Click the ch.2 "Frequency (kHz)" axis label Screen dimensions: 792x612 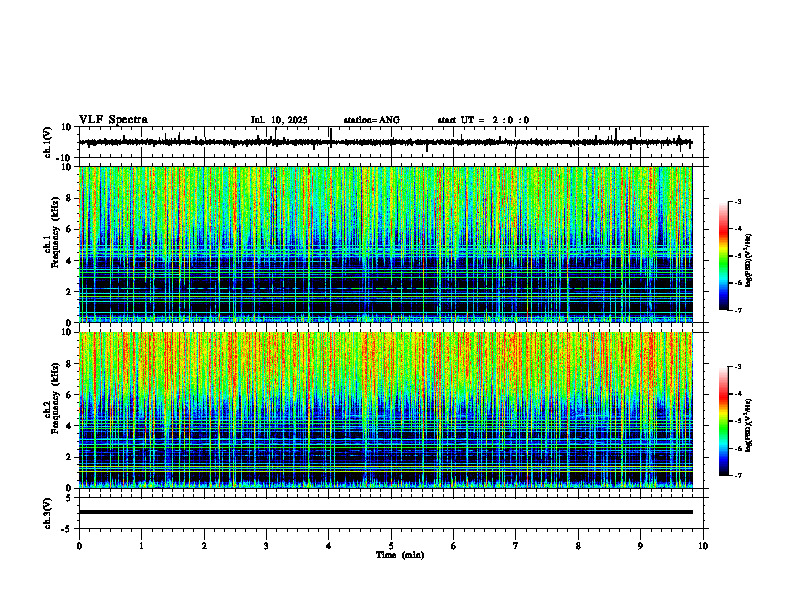click(55, 398)
